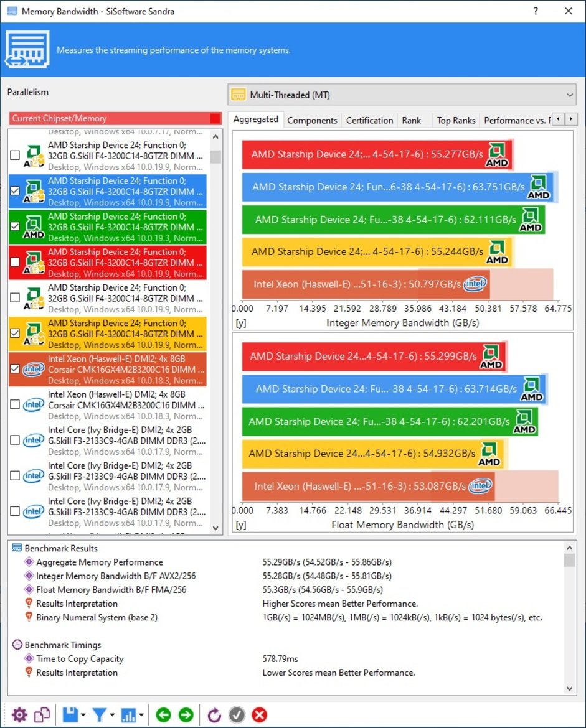
Task: Click the blue bar chart icon in the toolbar
Action: [128, 714]
